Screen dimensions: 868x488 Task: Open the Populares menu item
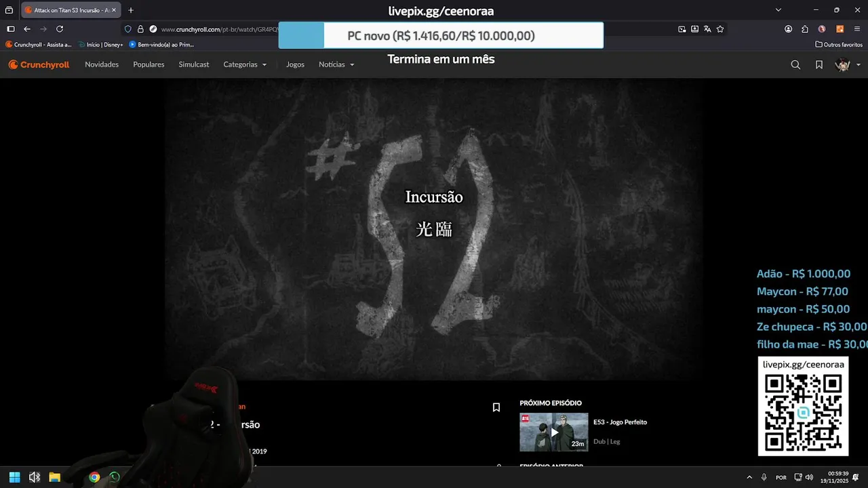coord(149,64)
